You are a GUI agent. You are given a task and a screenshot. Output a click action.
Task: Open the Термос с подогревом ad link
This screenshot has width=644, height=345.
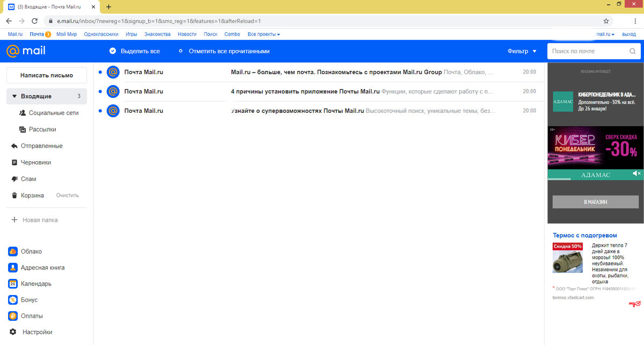pos(585,235)
